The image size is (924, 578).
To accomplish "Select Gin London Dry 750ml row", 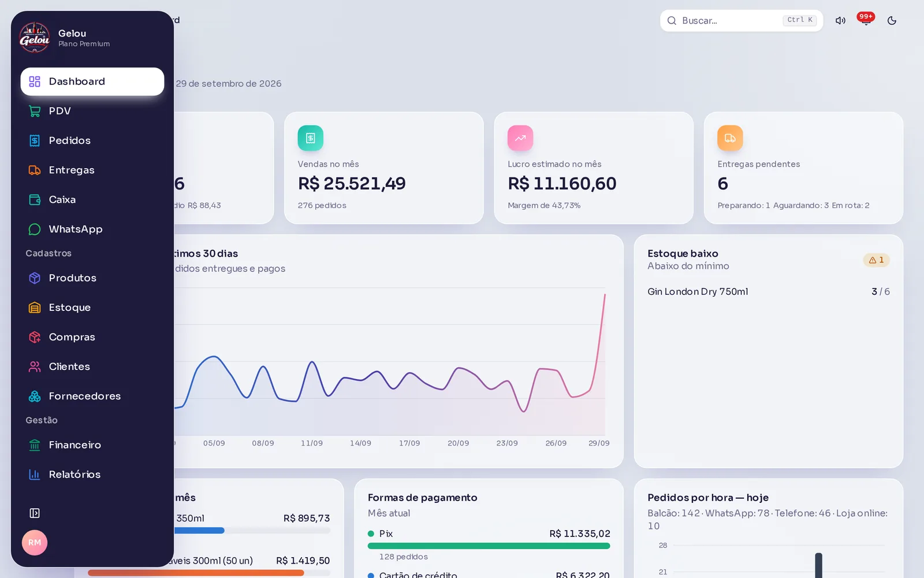I will 769,292.
